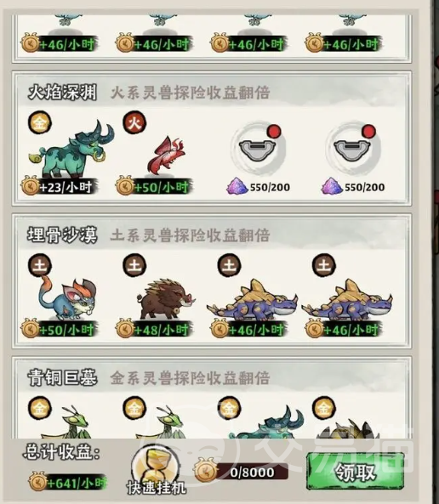
Task: Select the brown boar beast in 埋骨沙漠
Action: (x=166, y=299)
